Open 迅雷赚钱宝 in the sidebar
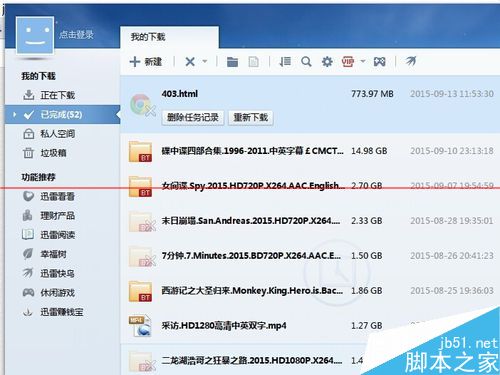 [62, 312]
